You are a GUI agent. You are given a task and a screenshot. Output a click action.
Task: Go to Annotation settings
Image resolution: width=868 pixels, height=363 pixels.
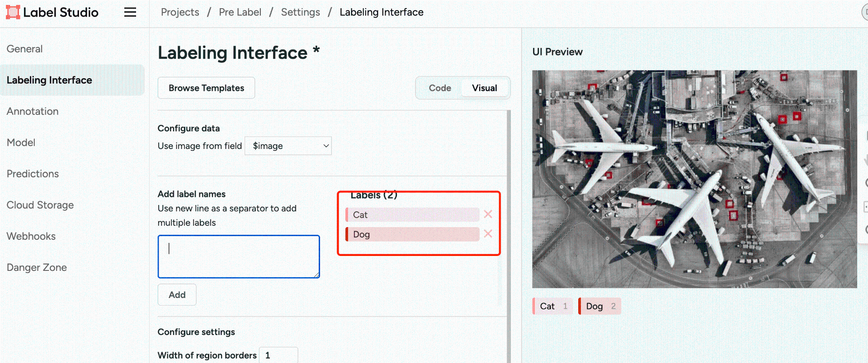[x=33, y=112]
